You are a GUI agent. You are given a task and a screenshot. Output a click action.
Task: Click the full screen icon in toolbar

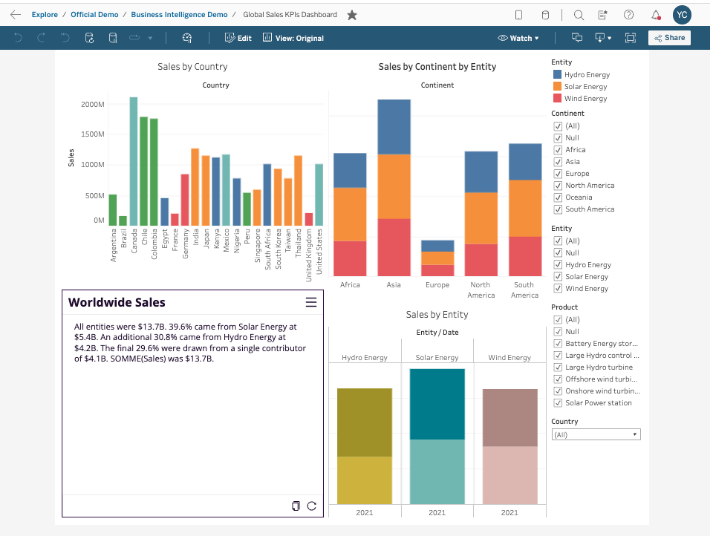(630, 38)
